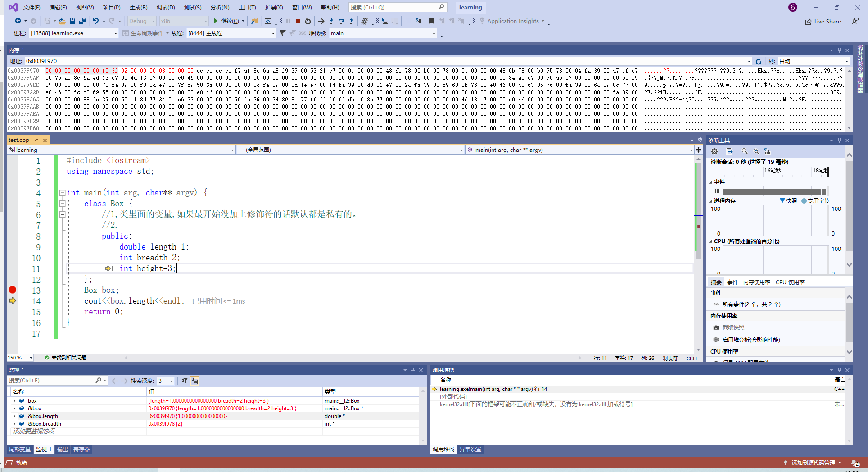Click the Save All icon
This screenshot has height=472, width=868.
(82, 21)
